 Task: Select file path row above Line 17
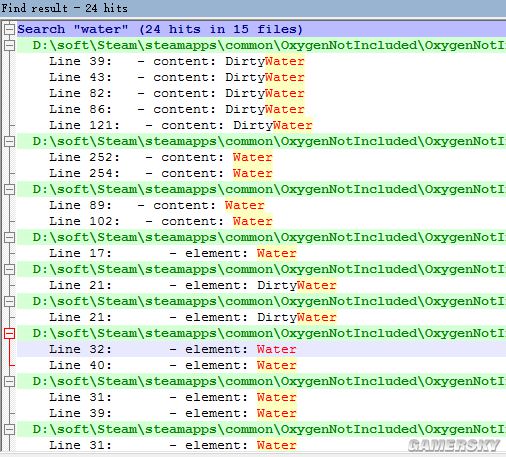262,237
